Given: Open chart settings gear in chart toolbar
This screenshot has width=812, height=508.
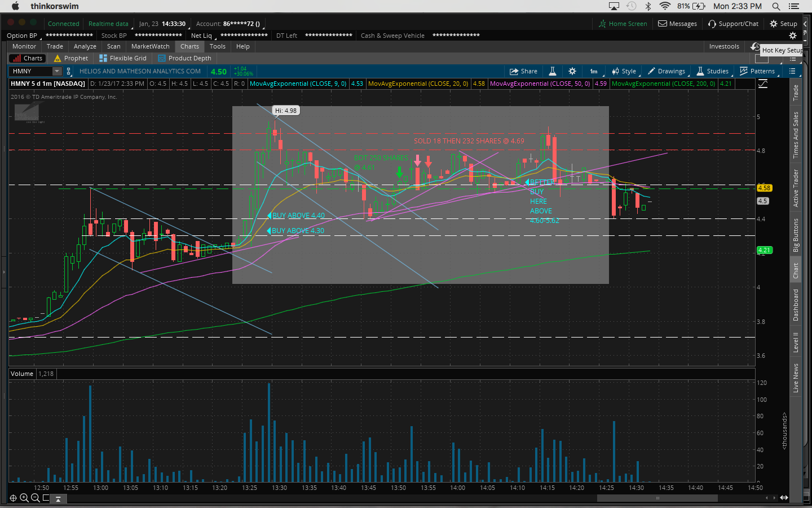Looking at the screenshot, I should click(572, 71).
